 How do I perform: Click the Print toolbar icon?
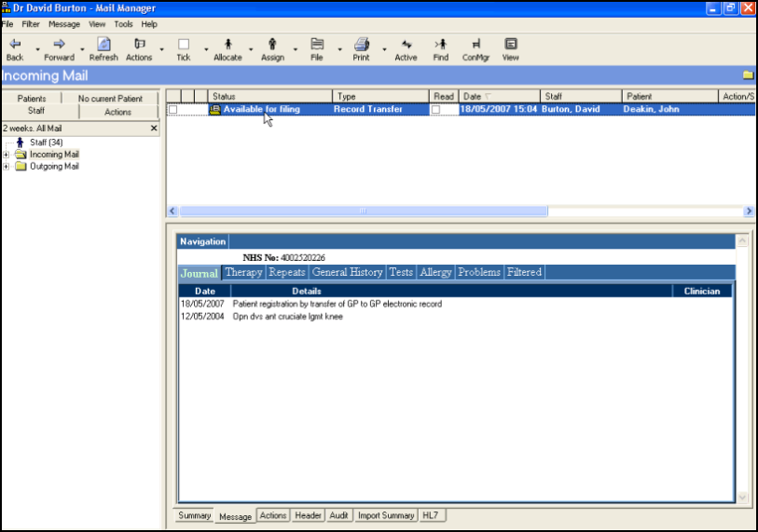361,44
